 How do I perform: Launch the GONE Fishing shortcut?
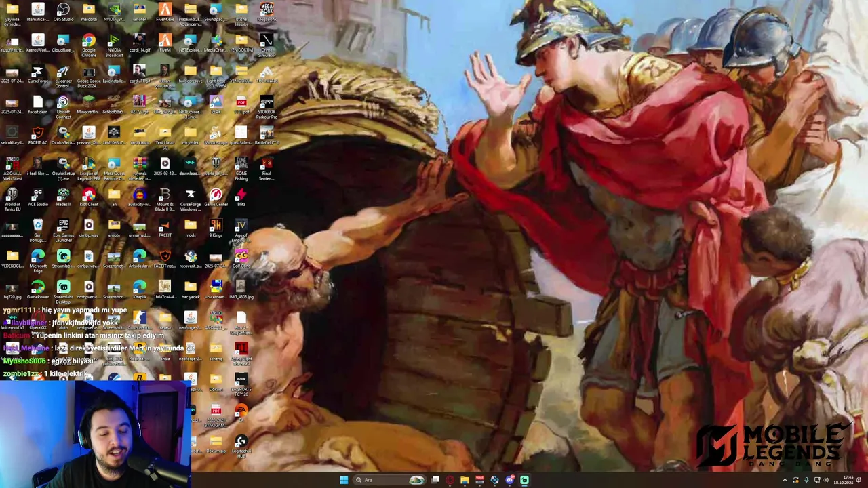click(x=241, y=169)
